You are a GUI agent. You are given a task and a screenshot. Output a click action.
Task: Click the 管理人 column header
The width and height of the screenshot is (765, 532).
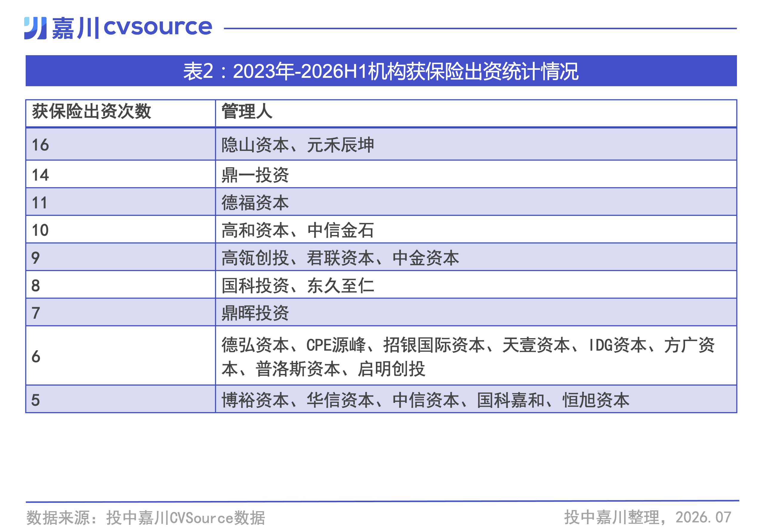pos(476,113)
